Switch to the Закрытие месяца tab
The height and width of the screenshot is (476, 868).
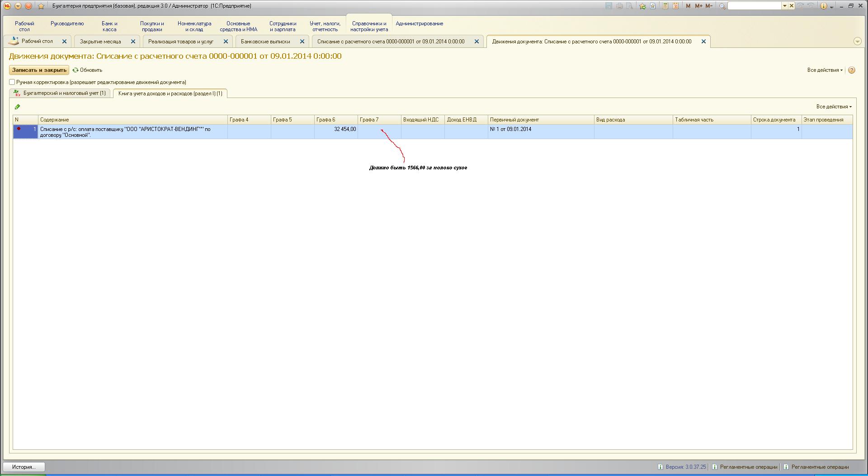[100, 41]
